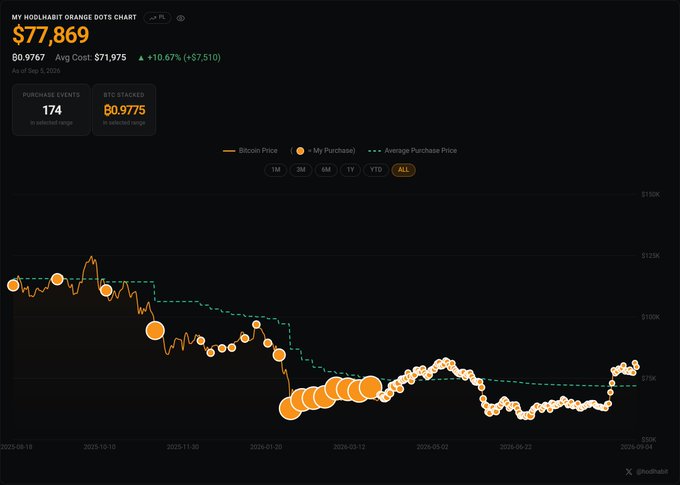Open the Purchase Events 174 card
Viewport: 680px width, 485px height.
click(51, 110)
